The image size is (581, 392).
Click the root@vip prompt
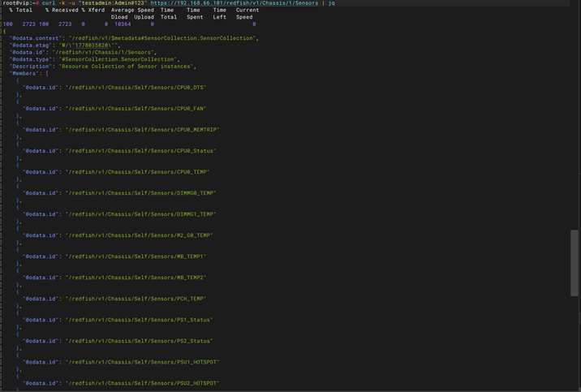point(21,3)
